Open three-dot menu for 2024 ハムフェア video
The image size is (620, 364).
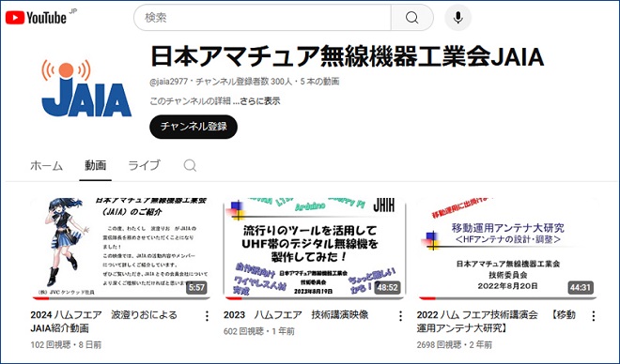click(x=207, y=316)
